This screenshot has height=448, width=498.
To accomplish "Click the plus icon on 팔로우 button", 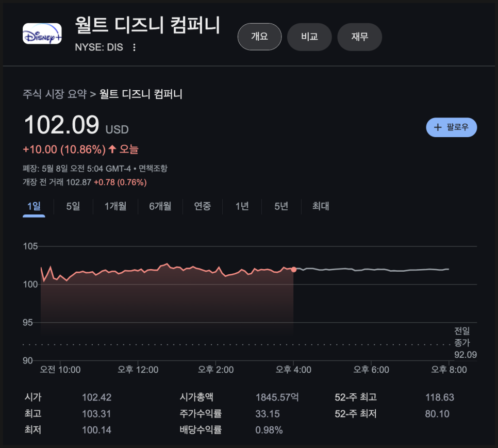I will click(438, 127).
